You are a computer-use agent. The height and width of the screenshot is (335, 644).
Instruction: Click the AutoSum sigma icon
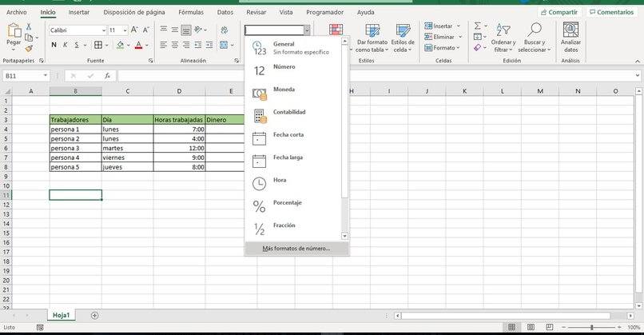tap(477, 26)
